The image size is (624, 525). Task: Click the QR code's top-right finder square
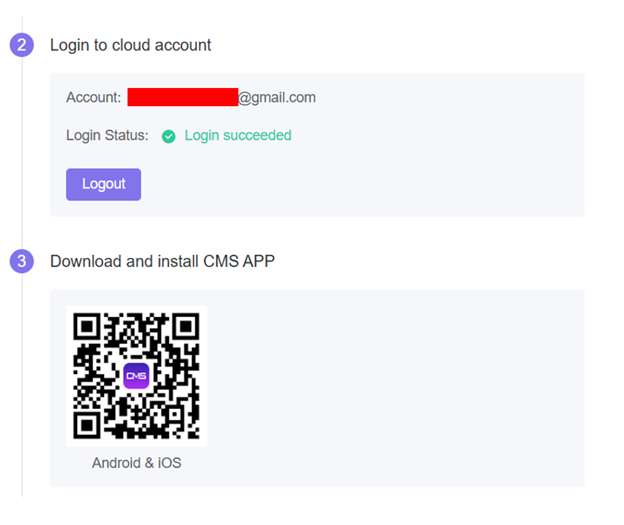[184, 328]
